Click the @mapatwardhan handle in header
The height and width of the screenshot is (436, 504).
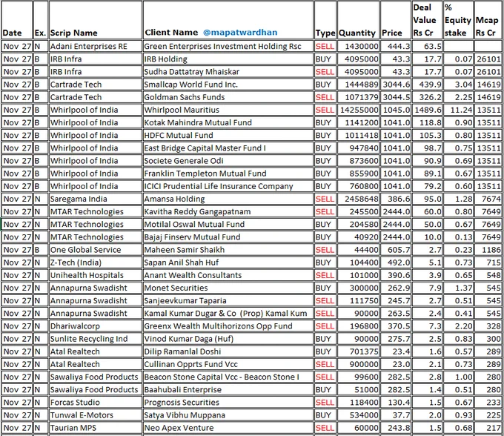[x=240, y=33]
